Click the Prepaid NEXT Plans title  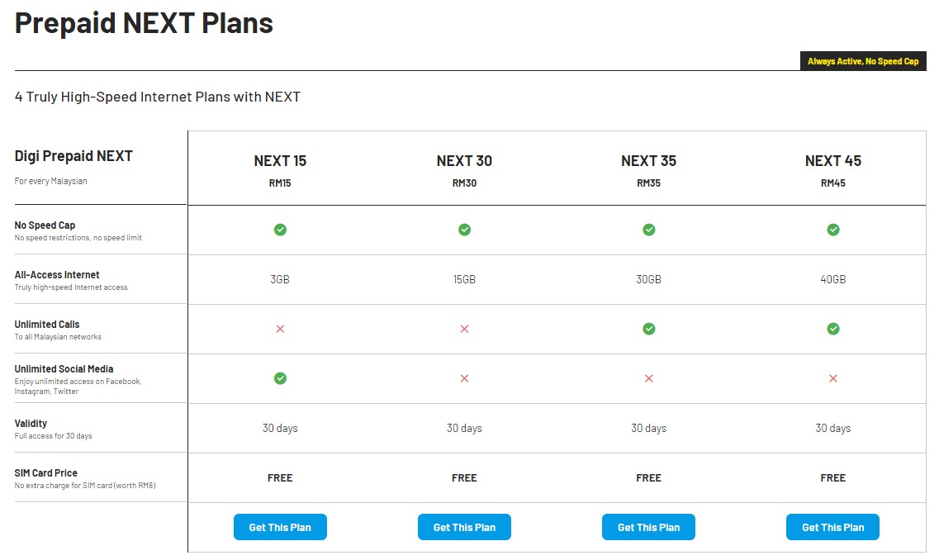click(144, 23)
